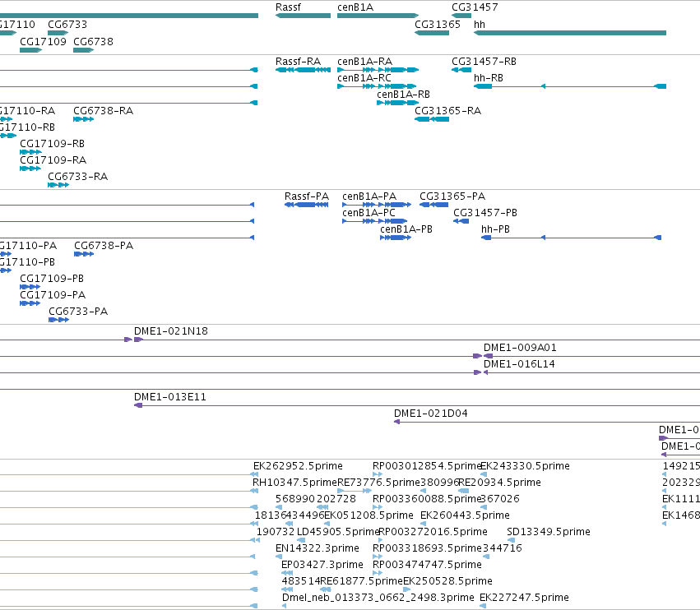Click the DME1-009A01 clone label
The height and width of the screenshot is (610, 700).
[x=520, y=348]
